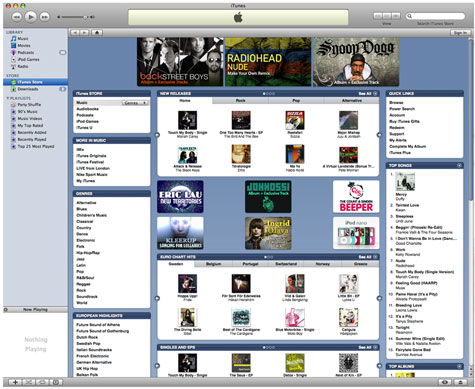Go to previous track with rewind button
The height and width of the screenshot is (389, 475).
coord(16,17)
